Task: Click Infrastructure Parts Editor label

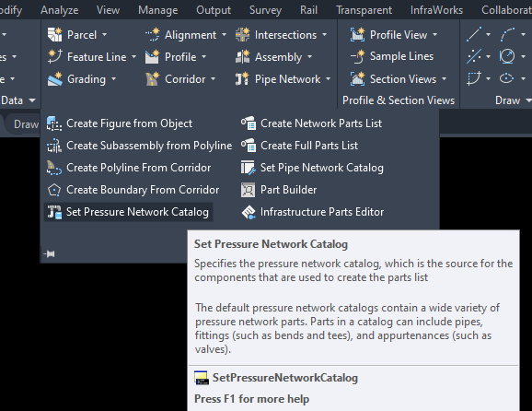Action: (322, 212)
